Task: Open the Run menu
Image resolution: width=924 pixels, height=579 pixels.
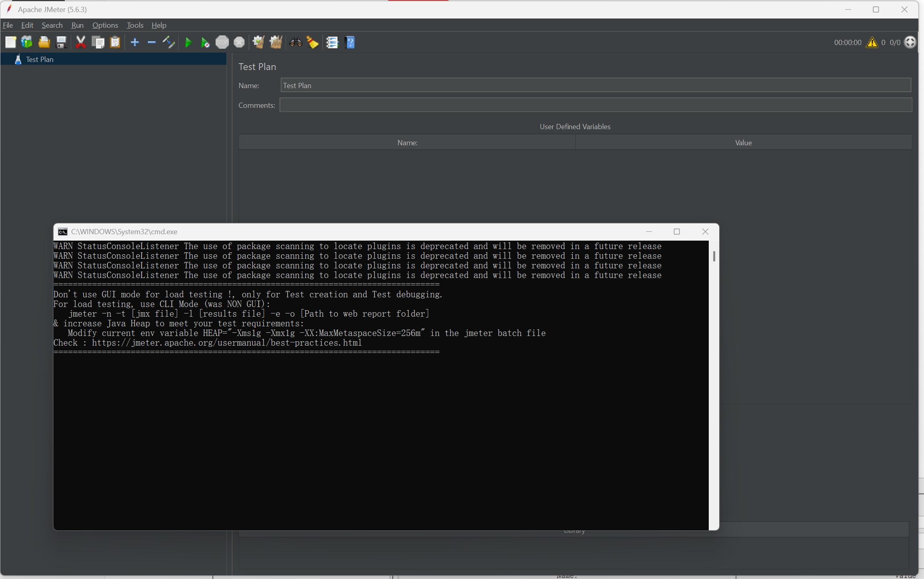Action: click(x=78, y=25)
